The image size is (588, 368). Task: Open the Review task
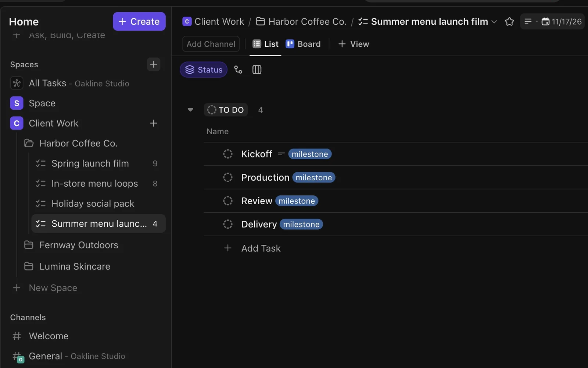(x=257, y=201)
